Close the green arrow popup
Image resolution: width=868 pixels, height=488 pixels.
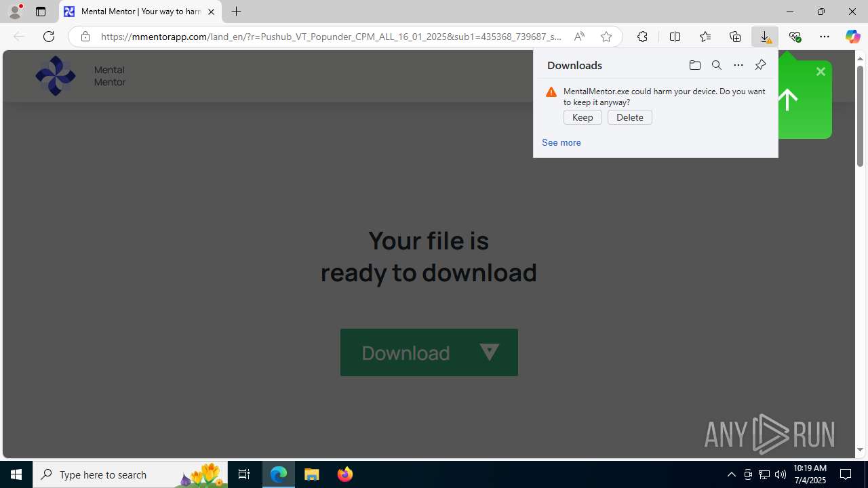coord(821,71)
